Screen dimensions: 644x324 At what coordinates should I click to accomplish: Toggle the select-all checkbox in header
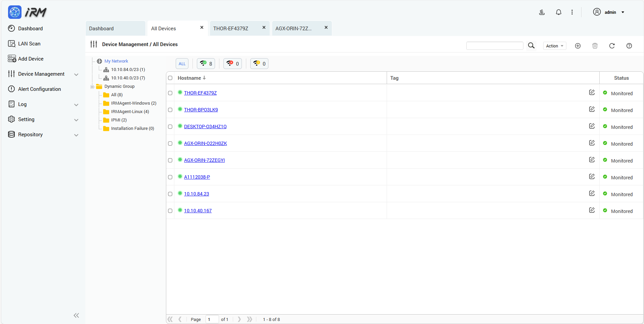tap(170, 78)
